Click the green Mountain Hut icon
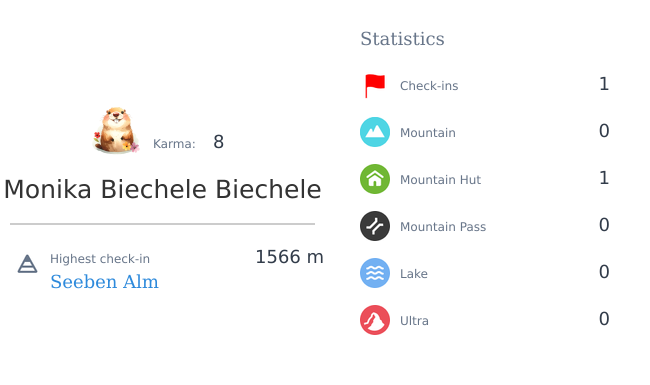 (375, 179)
